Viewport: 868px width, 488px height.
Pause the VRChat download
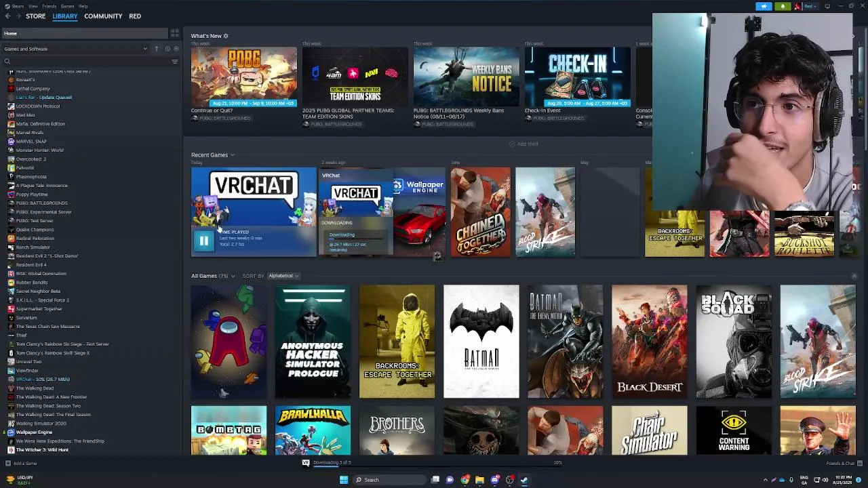click(204, 241)
